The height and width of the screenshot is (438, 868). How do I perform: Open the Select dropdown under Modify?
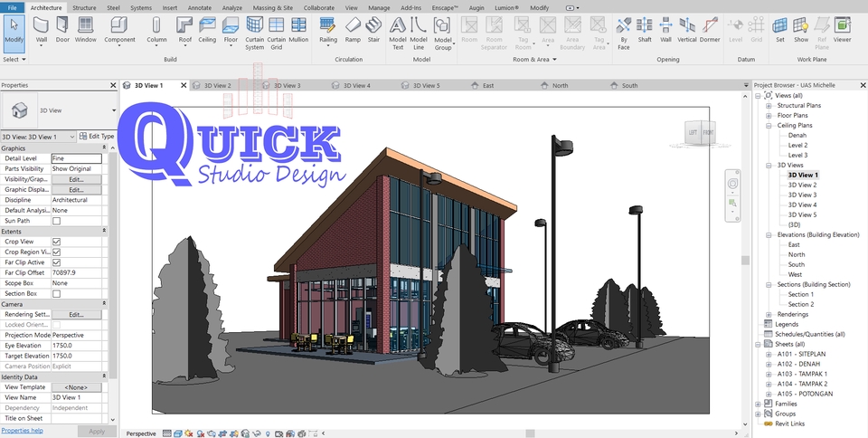point(14,59)
